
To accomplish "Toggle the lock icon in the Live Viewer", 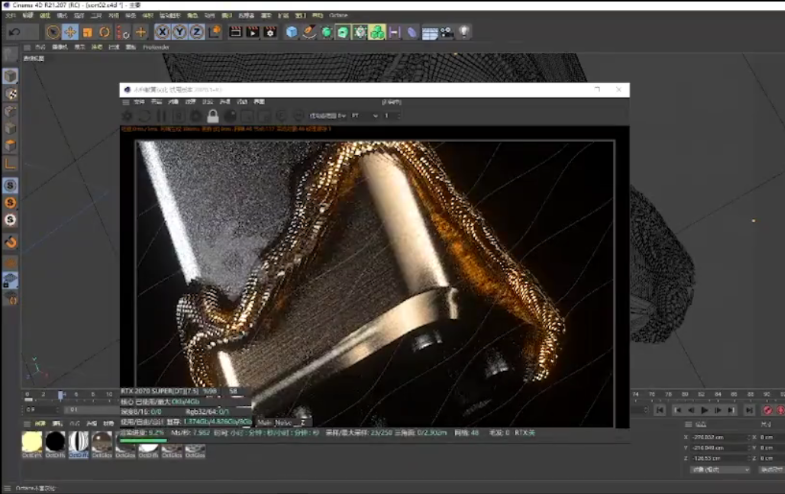I will pos(212,116).
